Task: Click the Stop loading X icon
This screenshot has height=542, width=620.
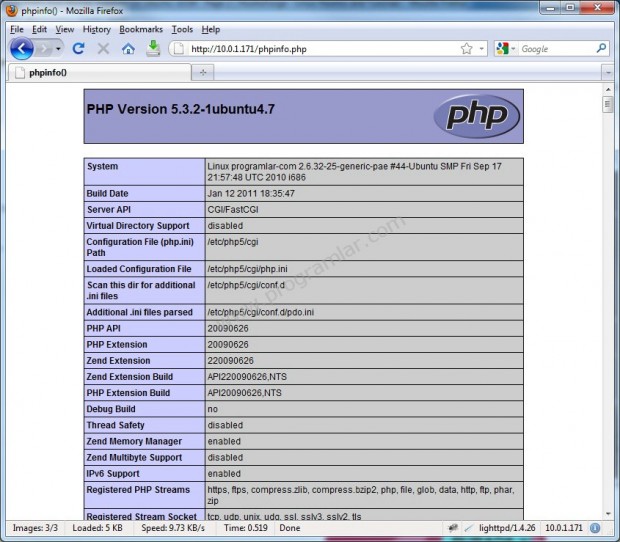Action: coord(103,48)
